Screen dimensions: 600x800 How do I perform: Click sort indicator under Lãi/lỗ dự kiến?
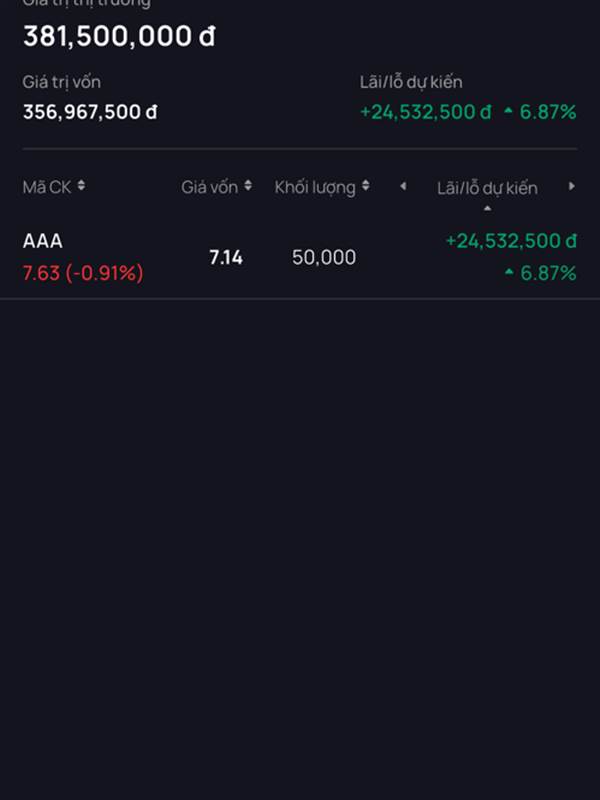tap(487, 208)
